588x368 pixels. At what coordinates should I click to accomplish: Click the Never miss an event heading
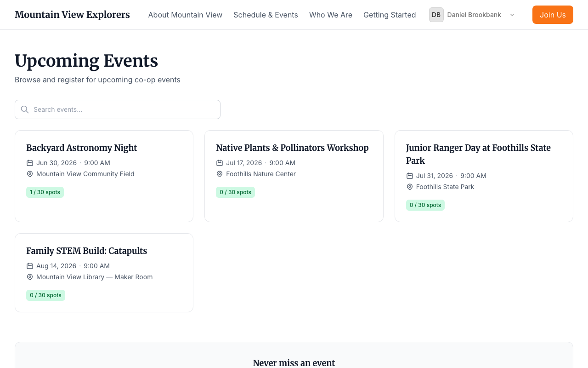[x=294, y=363]
